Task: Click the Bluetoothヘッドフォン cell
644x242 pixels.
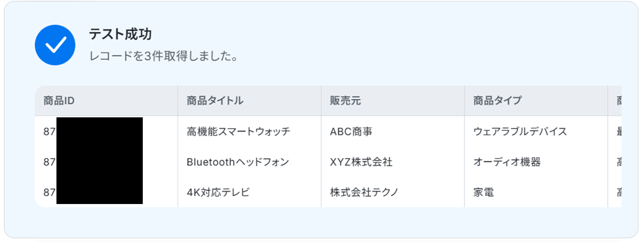Action: (x=238, y=162)
